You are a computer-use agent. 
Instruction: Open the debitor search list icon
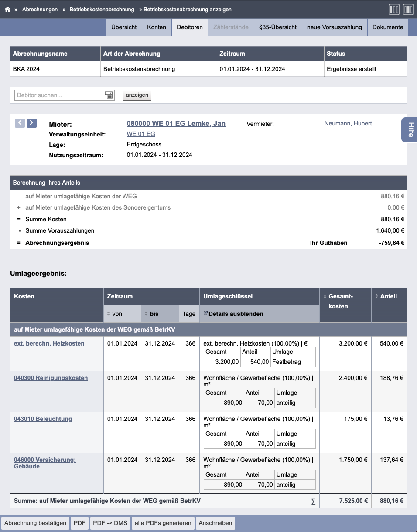click(x=109, y=95)
